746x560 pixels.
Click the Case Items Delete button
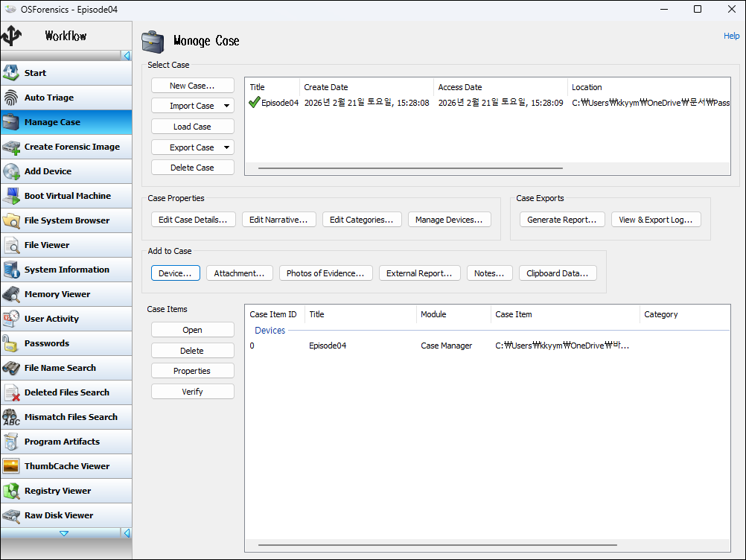pos(192,351)
